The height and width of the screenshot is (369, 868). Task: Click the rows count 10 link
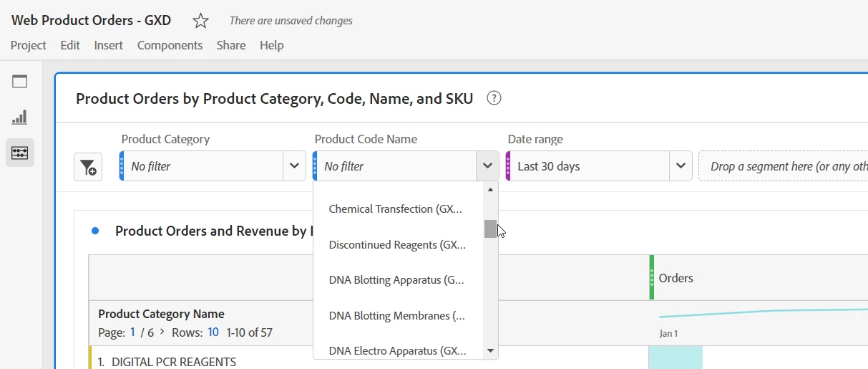pyautogui.click(x=213, y=332)
